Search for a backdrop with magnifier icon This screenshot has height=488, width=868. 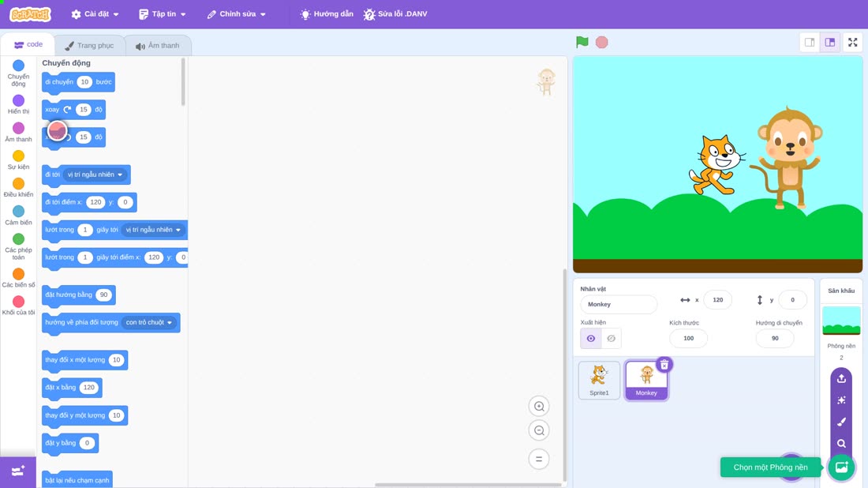(x=841, y=443)
